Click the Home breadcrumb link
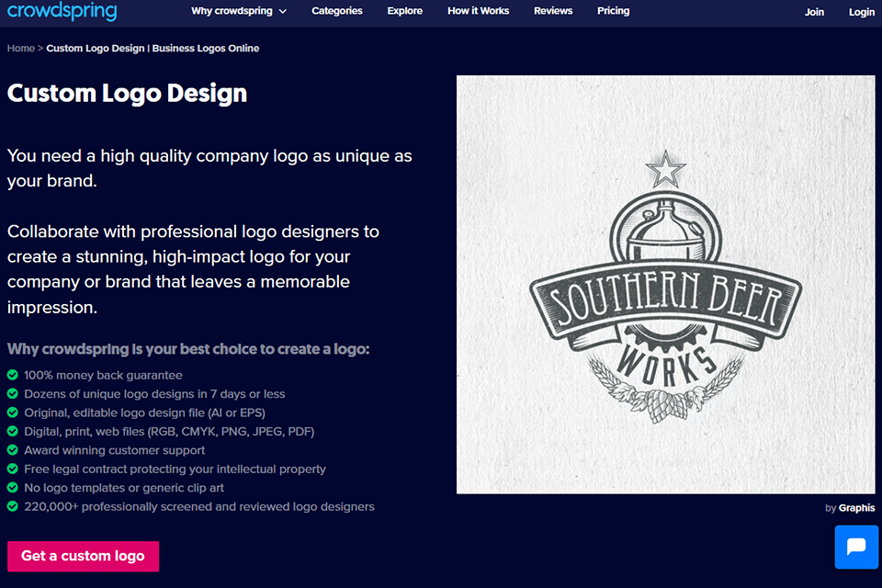This screenshot has width=882, height=588. 20,48
